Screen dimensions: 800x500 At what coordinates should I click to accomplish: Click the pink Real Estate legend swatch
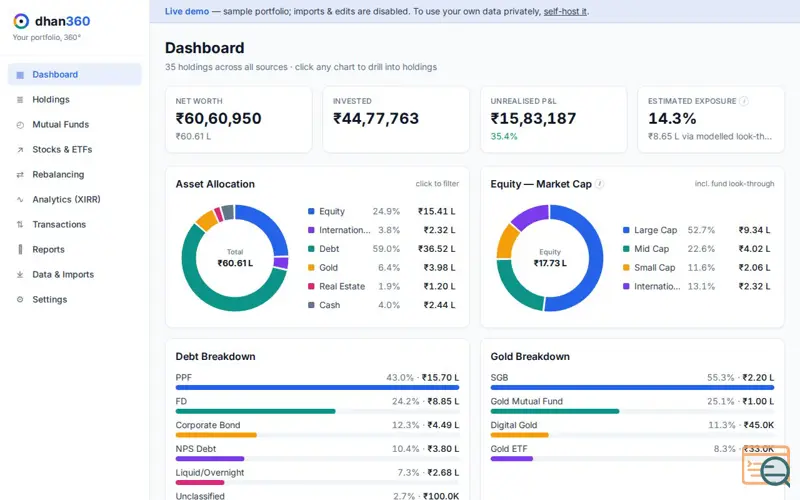tap(311, 286)
